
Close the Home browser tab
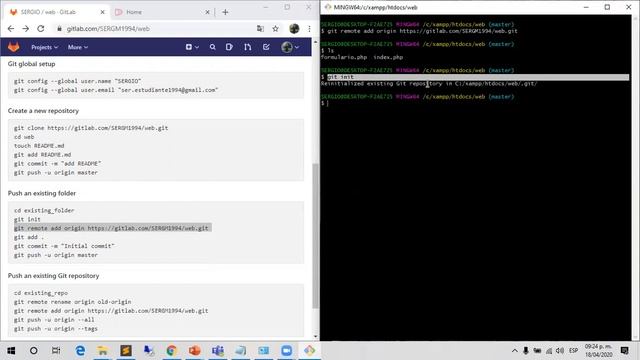coord(207,12)
